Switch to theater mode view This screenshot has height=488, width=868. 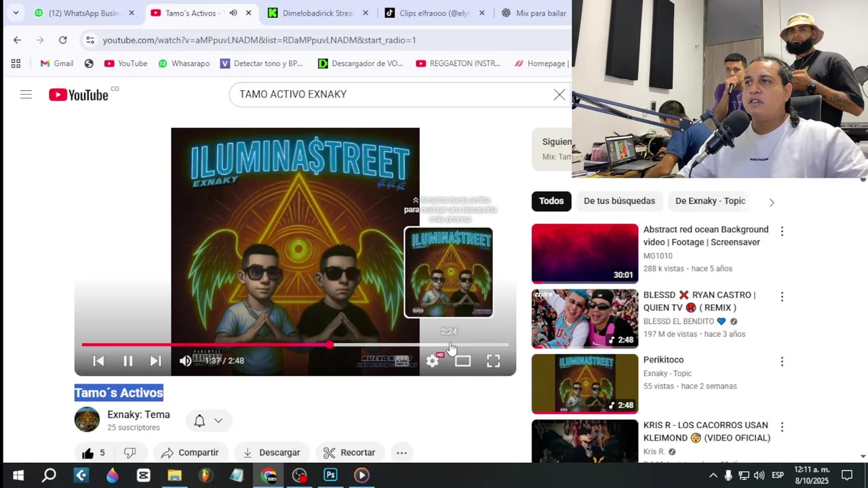coord(462,361)
